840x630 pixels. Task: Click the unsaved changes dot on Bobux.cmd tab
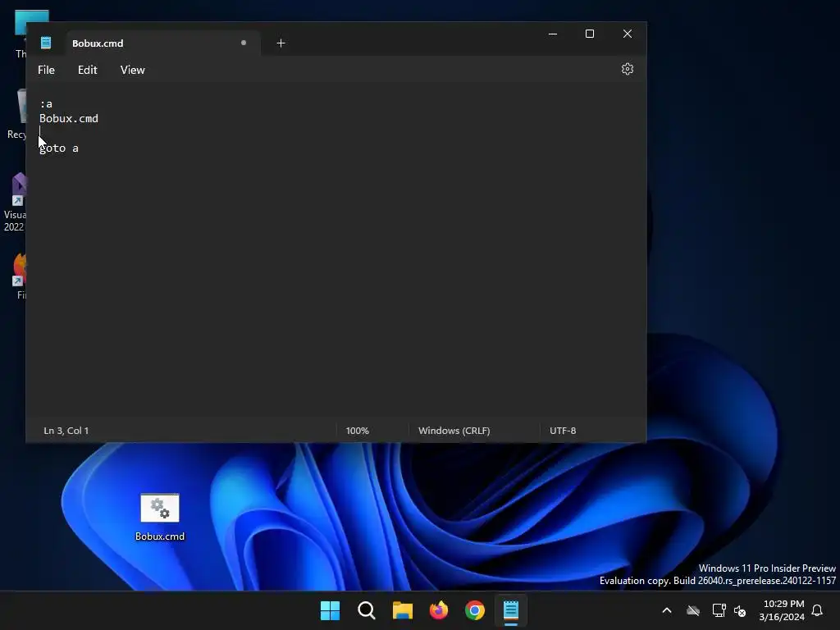243,43
